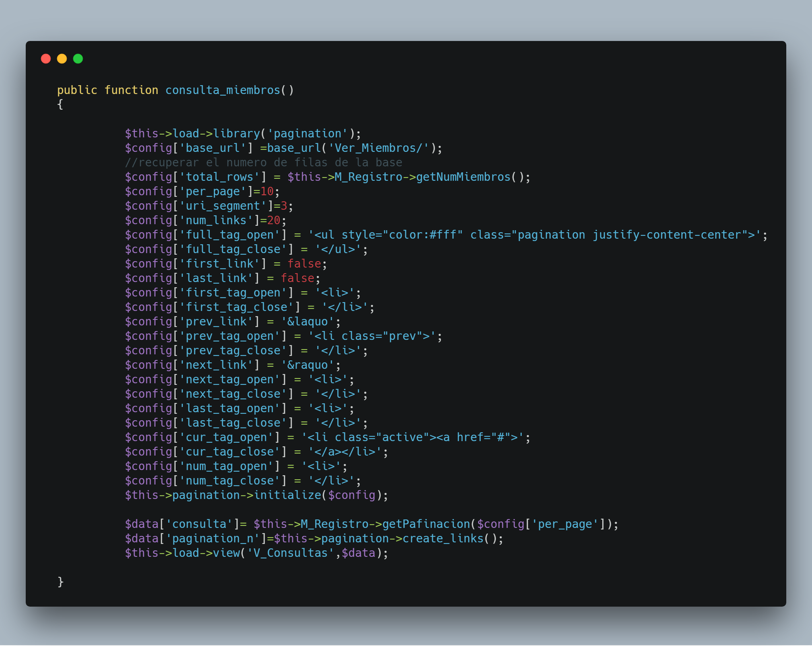This screenshot has height=646, width=812.
Task: Click the 'uri_segment' config line
Action: tap(209, 206)
